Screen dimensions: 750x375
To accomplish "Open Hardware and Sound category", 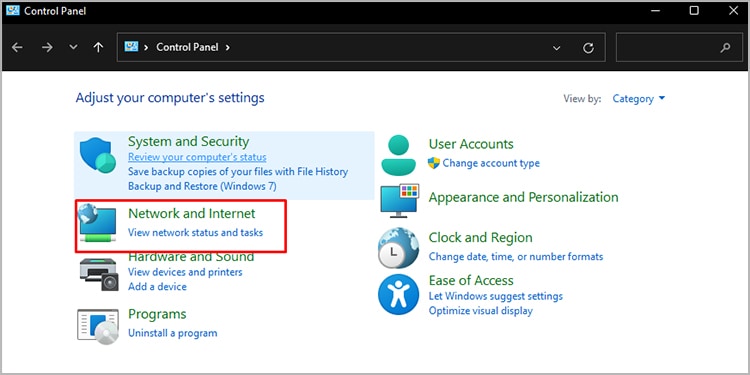I will 191,257.
